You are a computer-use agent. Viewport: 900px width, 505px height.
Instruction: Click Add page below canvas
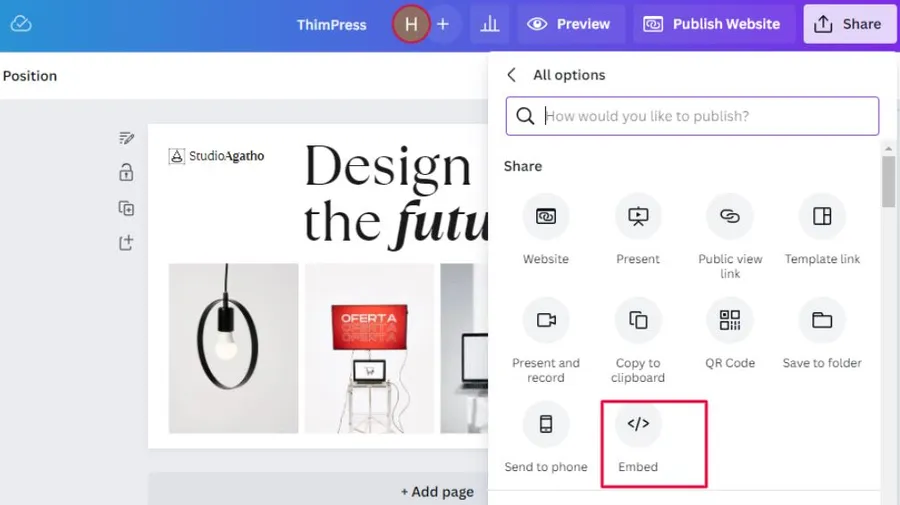click(x=437, y=492)
